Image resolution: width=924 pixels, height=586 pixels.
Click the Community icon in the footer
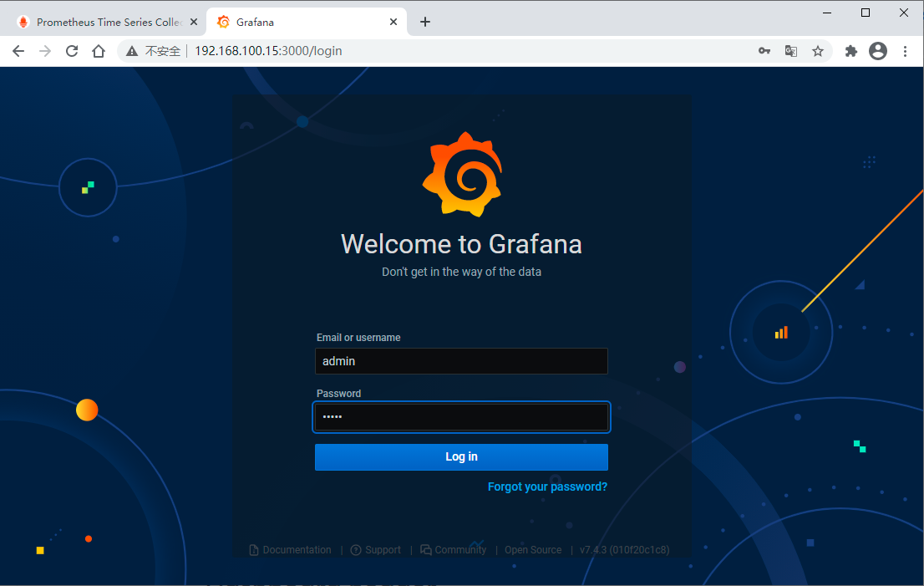click(424, 549)
